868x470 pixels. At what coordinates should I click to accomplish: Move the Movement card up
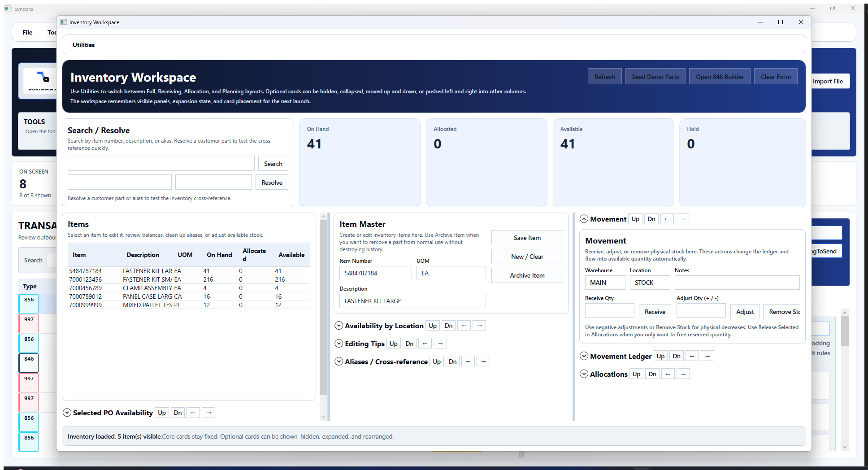tap(635, 219)
